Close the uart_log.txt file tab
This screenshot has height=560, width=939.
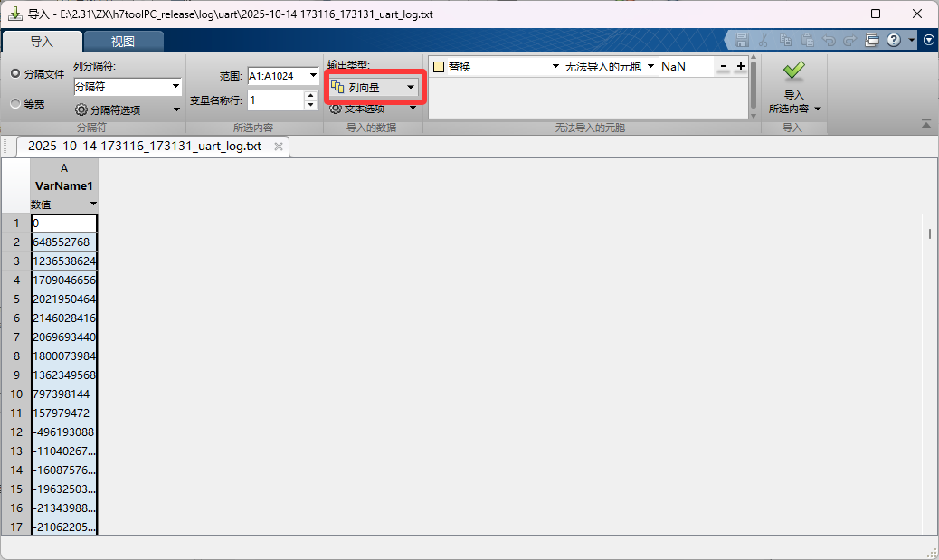[279, 146]
